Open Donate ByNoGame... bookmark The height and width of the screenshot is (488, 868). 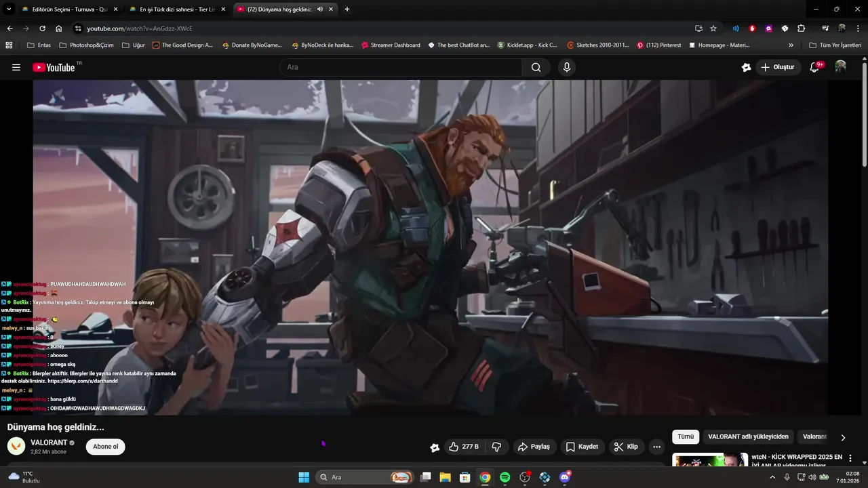point(252,45)
